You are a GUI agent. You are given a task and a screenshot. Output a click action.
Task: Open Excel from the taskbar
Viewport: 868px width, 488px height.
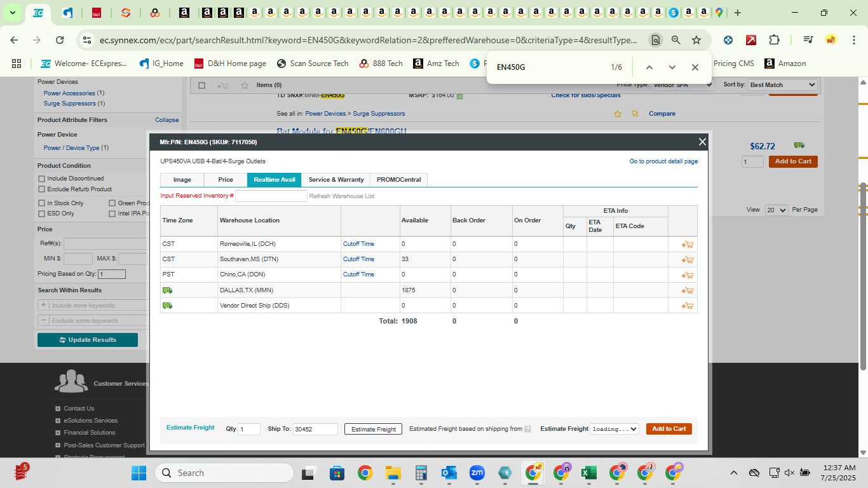coord(588,473)
